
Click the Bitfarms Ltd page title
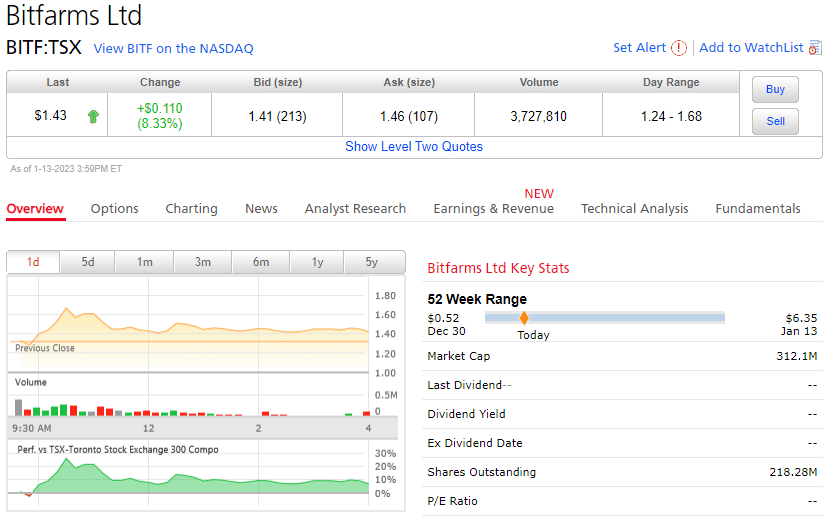point(74,15)
